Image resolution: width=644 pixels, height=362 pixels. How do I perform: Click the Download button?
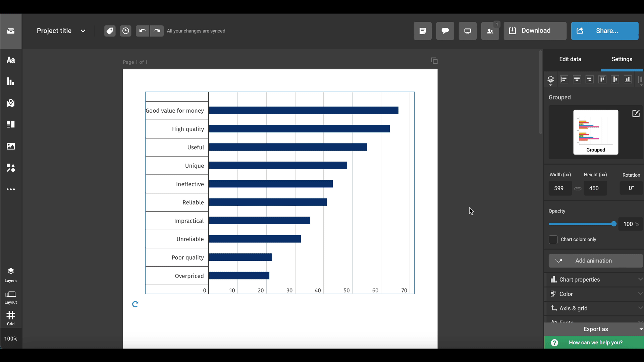[535, 31]
